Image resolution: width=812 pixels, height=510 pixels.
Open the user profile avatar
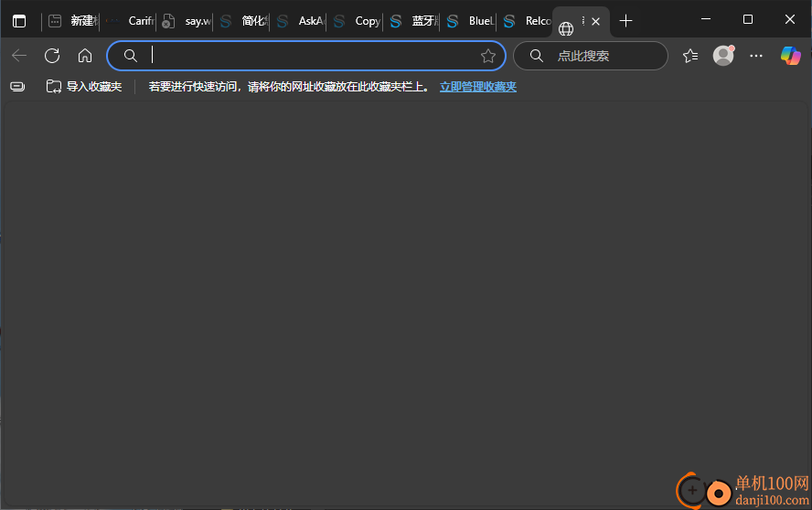coord(723,56)
